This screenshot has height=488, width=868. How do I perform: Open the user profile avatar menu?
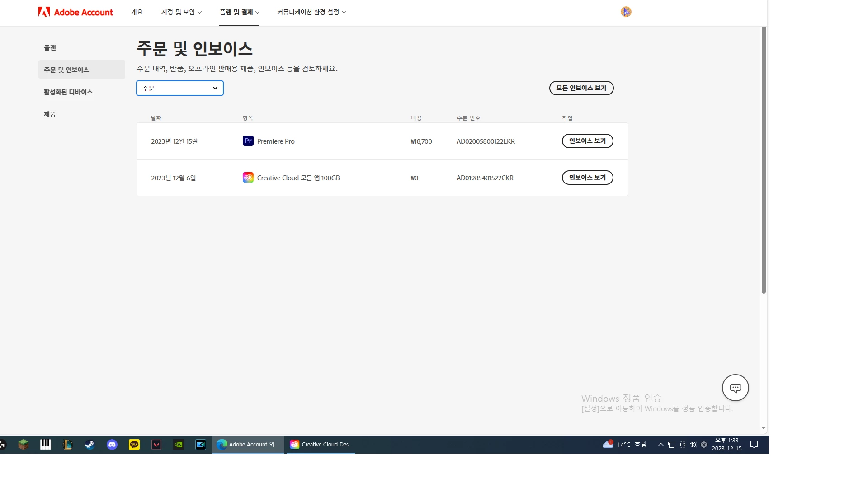click(626, 12)
